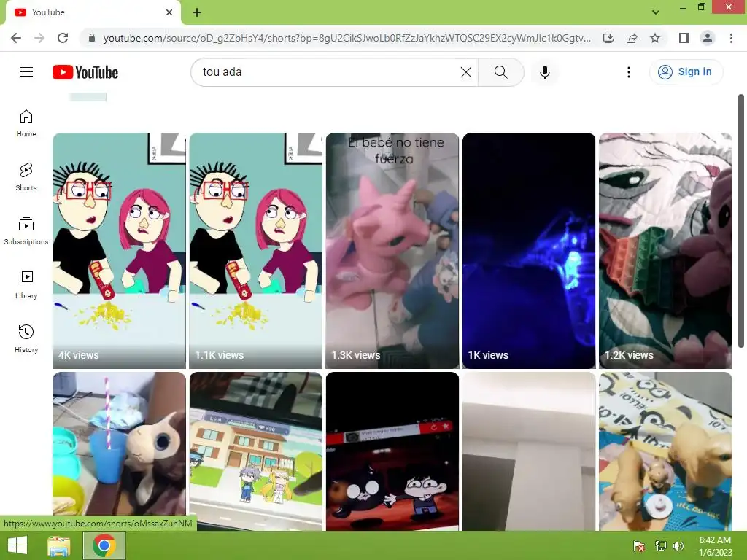Open the volume icon in system tray
The width and height of the screenshot is (747, 560).
point(678,545)
